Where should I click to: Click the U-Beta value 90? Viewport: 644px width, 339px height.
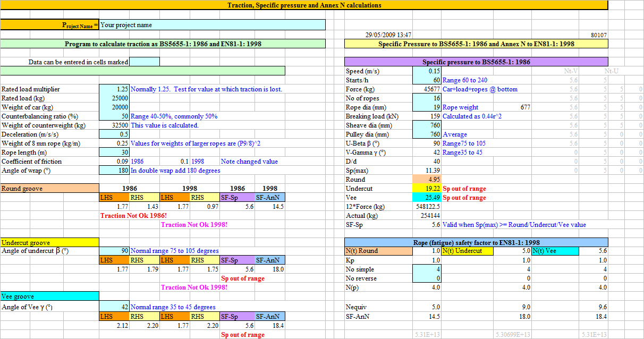427,143
